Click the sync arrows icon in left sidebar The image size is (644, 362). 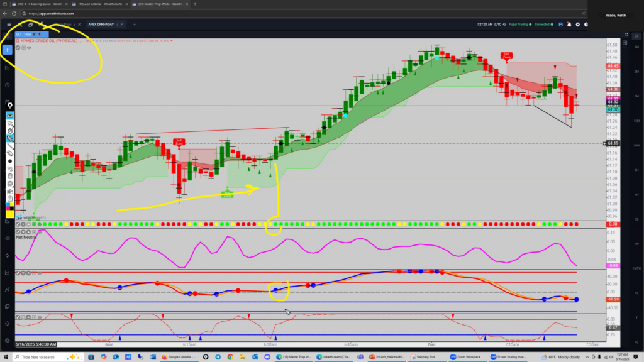[8, 255]
